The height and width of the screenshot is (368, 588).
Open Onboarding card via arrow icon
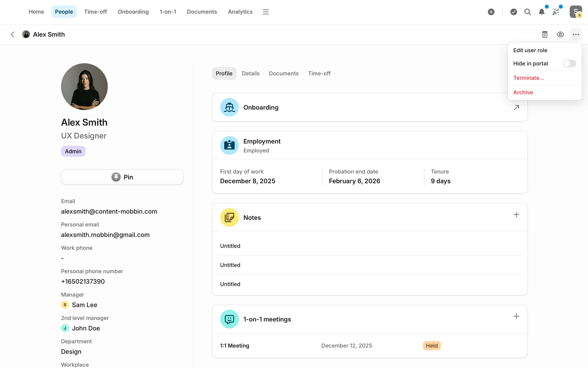coord(516,107)
